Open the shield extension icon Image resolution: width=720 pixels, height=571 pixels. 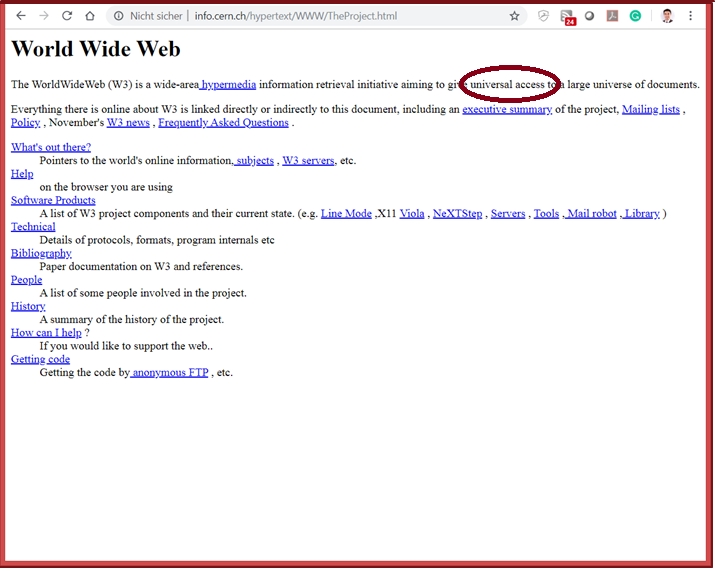(x=543, y=16)
